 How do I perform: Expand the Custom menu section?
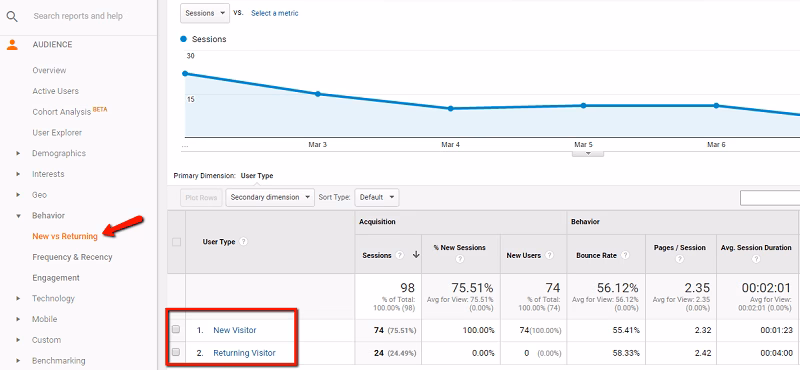pyautogui.click(x=18, y=340)
